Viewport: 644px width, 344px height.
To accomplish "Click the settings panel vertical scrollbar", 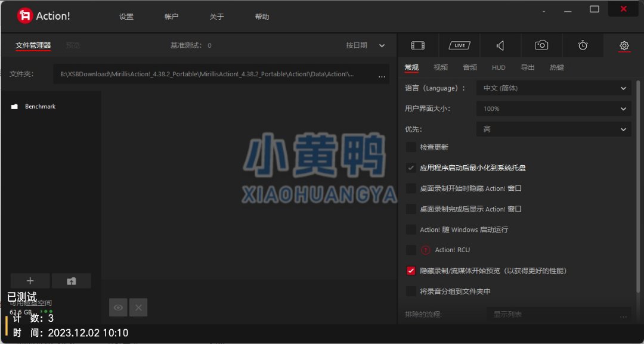I will pyautogui.click(x=638, y=179).
